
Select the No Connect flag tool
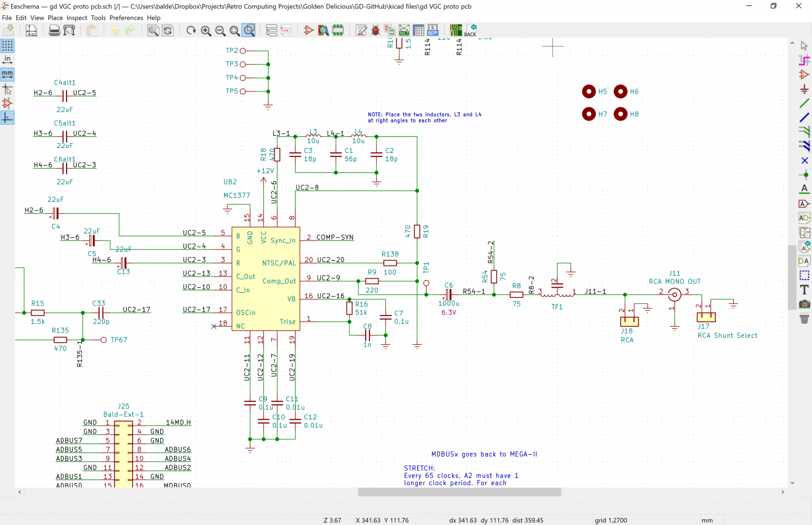[x=805, y=160]
